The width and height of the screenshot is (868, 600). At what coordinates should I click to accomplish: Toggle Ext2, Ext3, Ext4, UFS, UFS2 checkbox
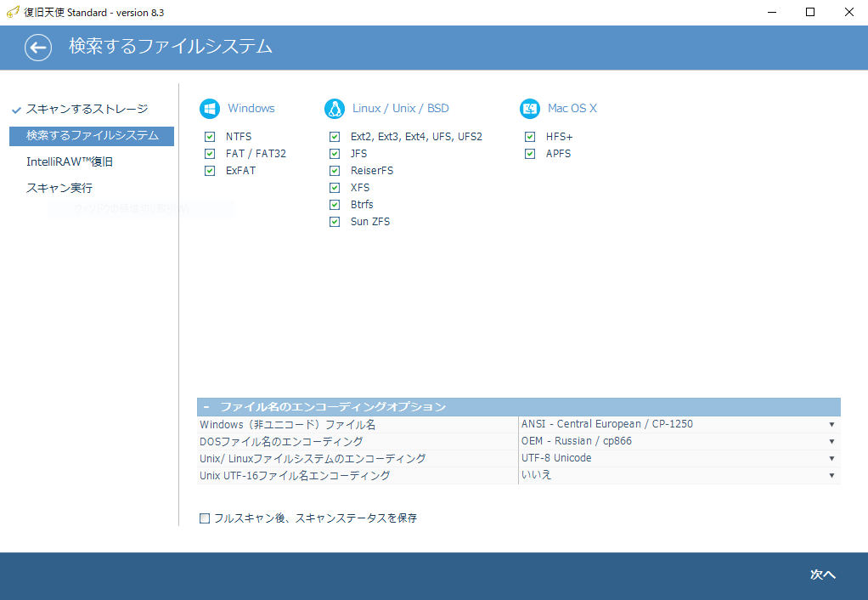335,136
